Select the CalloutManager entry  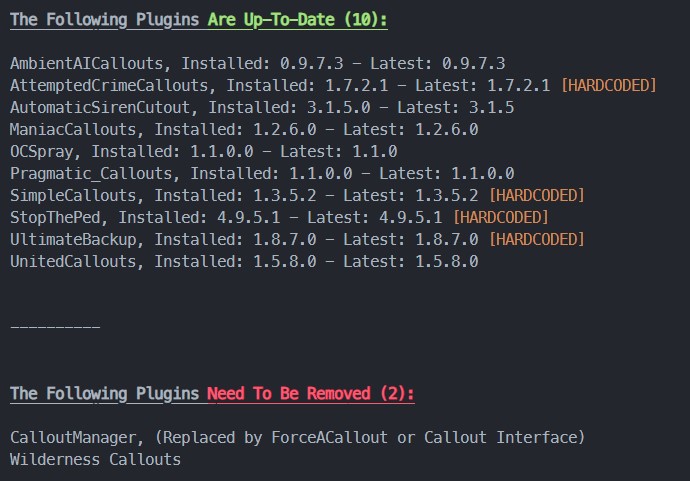(64, 437)
